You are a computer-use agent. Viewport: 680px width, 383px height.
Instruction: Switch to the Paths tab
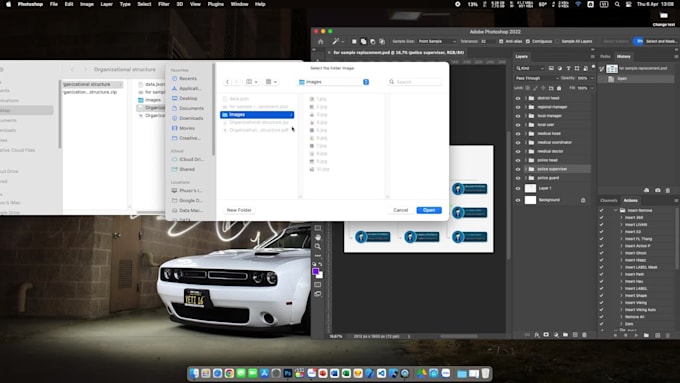click(x=605, y=56)
